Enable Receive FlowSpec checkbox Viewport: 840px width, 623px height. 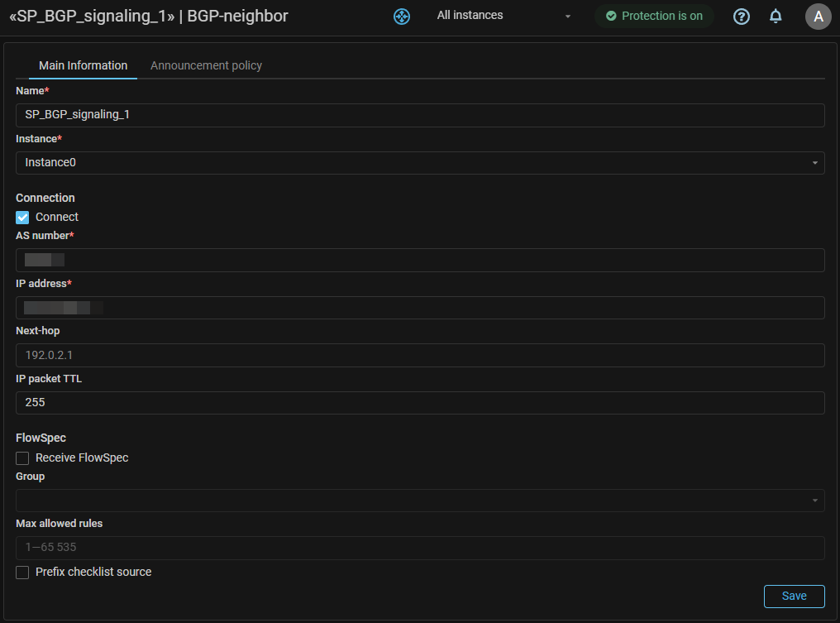[23, 458]
